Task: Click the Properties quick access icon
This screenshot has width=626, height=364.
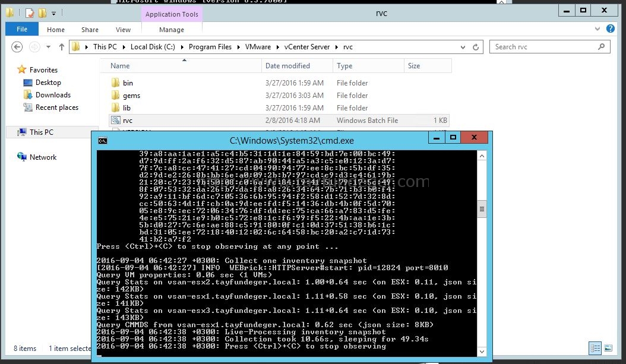Action: (30, 13)
